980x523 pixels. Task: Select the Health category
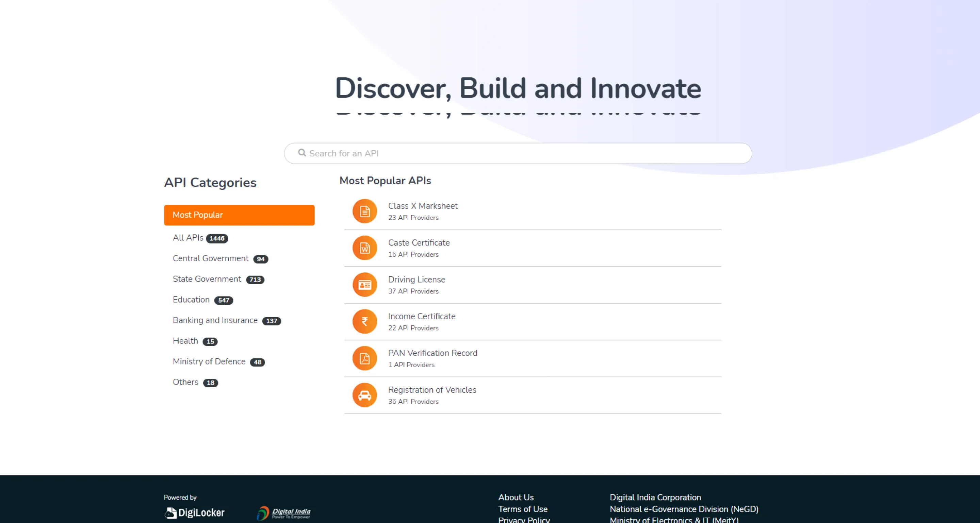click(185, 341)
